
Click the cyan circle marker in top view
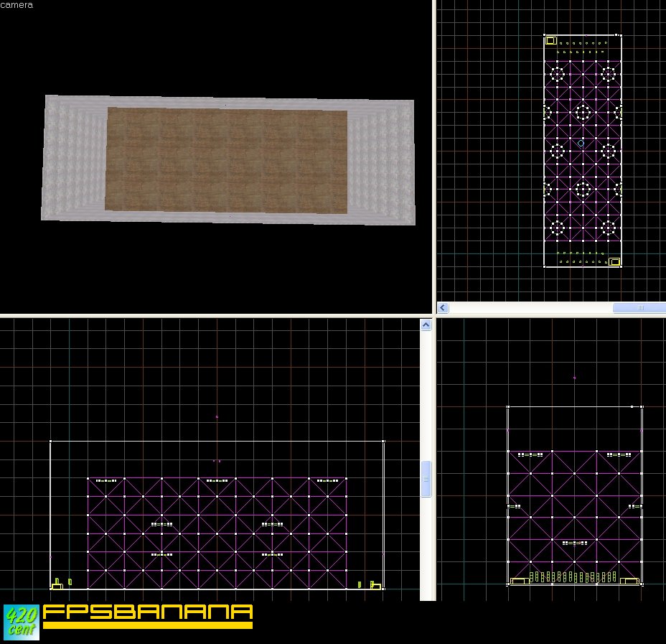[x=581, y=144]
